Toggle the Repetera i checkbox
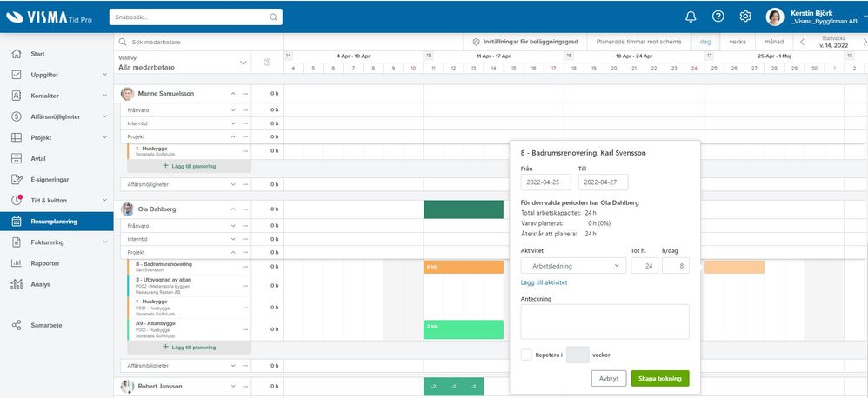Image resolution: width=868 pixels, height=398 pixels. (526, 355)
